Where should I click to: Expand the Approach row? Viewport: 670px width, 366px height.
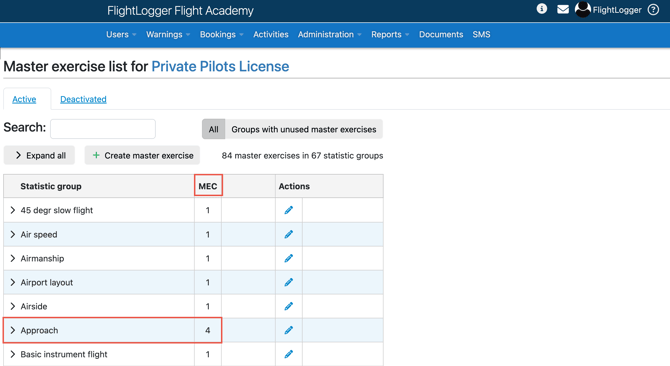[12, 330]
